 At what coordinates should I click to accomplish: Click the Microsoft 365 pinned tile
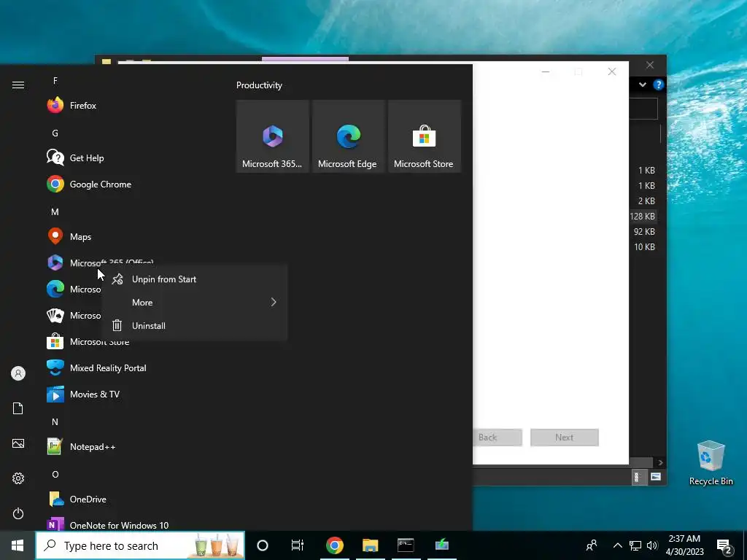273,136
